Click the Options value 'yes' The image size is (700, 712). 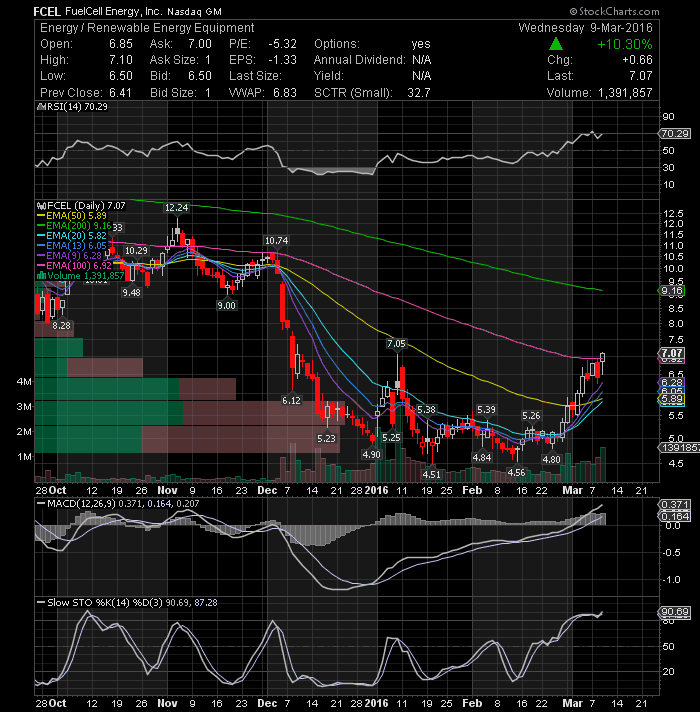[x=421, y=44]
